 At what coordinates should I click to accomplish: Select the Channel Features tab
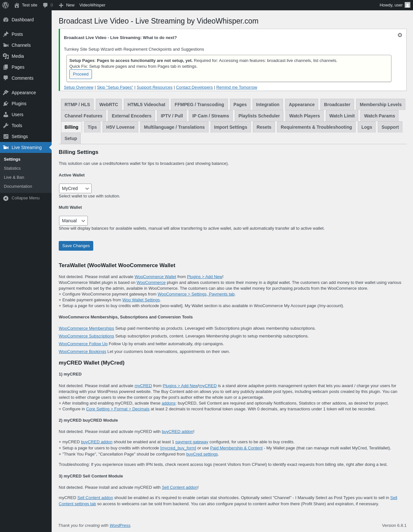[83, 116]
